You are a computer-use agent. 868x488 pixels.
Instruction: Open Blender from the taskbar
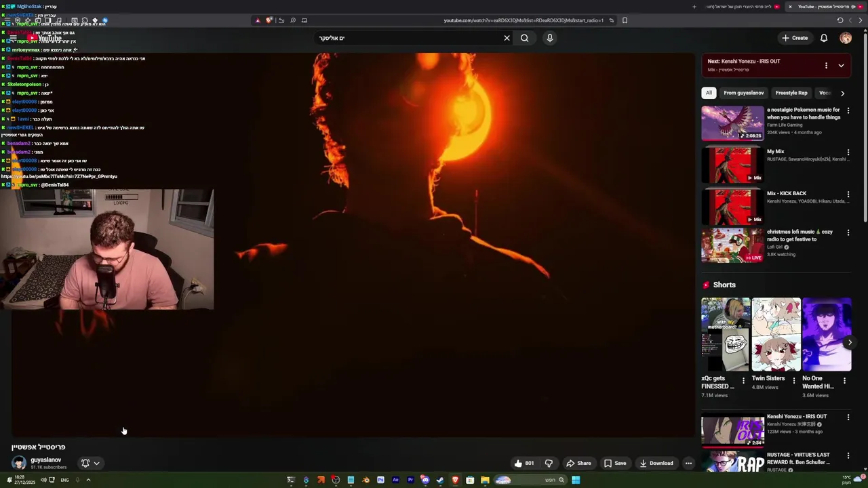[x=366, y=480]
